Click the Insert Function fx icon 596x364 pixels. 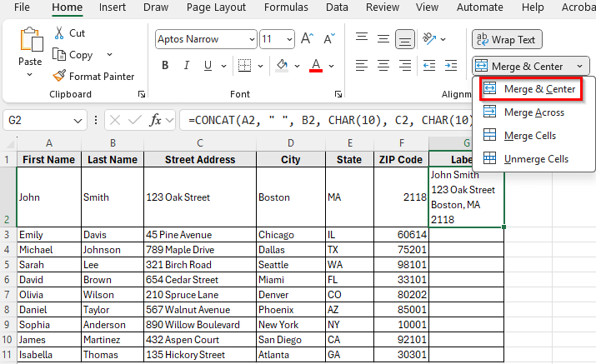(156, 120)
